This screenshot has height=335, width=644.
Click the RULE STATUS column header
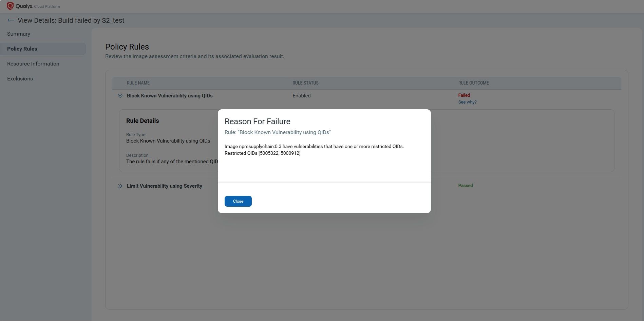tap(305, 83)
